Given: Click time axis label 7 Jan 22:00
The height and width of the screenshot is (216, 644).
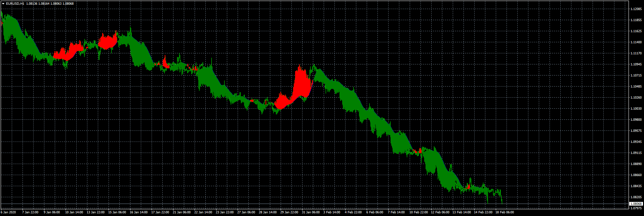Looking at the screenshot, I should pyautogui.click(x=30, y=212).
